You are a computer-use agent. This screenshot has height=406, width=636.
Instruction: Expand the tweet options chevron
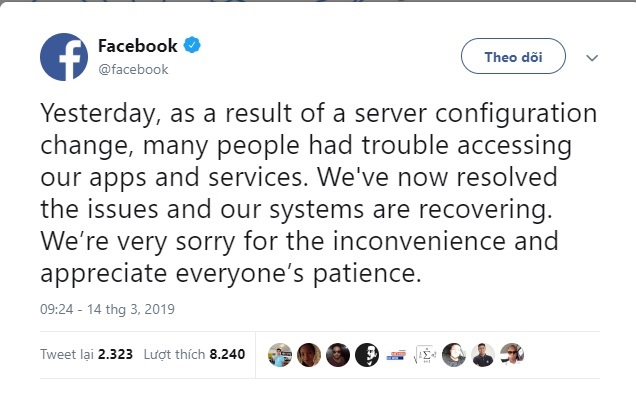tap(592, 58)
